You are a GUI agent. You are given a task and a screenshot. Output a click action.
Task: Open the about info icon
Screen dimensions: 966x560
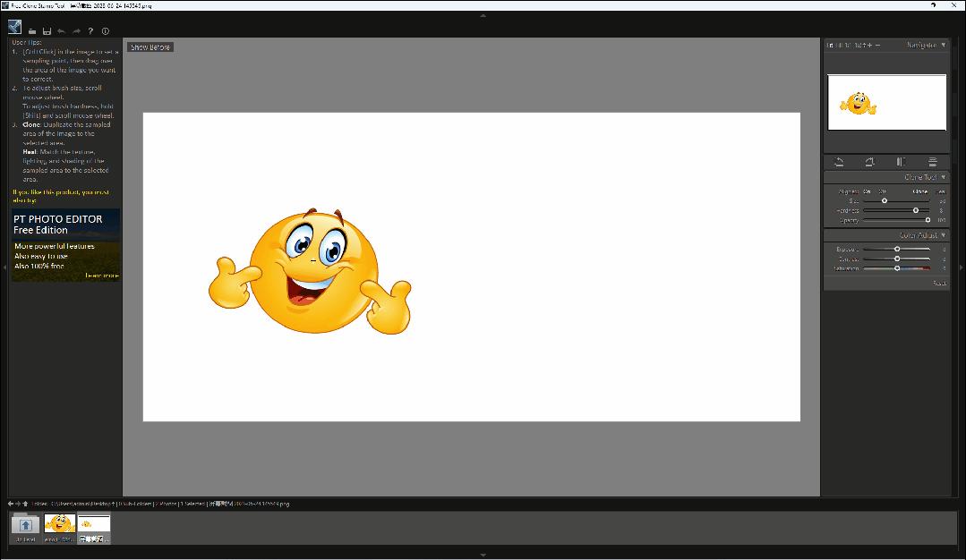point(106,30)
